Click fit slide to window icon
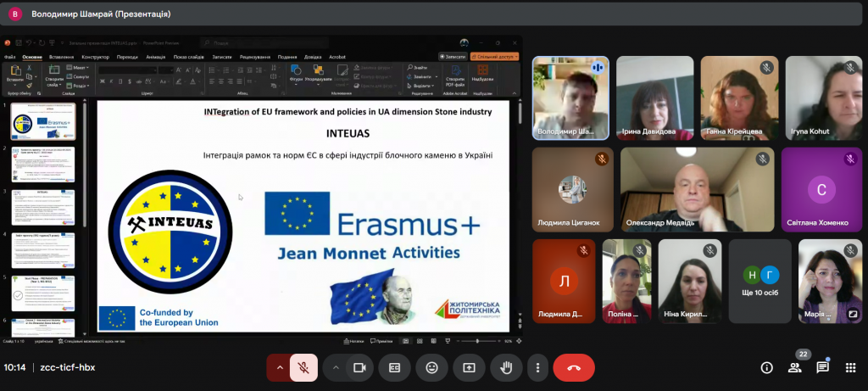Screen dimensions: 868x391 pos(519,341)
